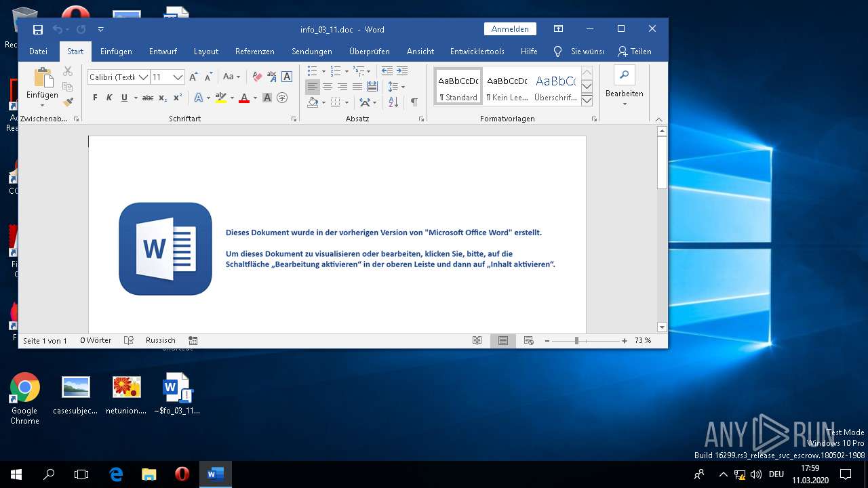The width and height of the screenshot is (868, 488).
Task: Click the macro recording icon in status bar
Action: (x=193, y=340)
